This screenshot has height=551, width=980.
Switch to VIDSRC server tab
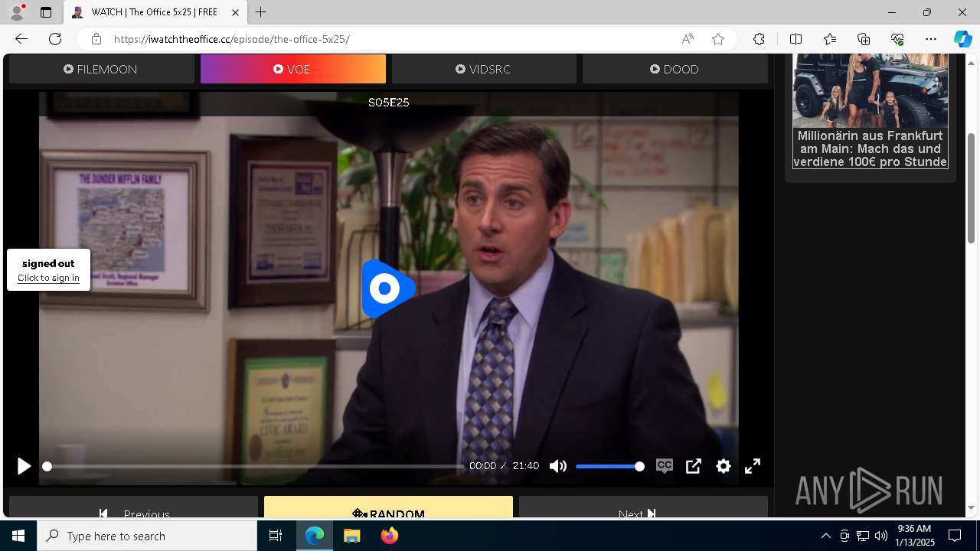484,69
